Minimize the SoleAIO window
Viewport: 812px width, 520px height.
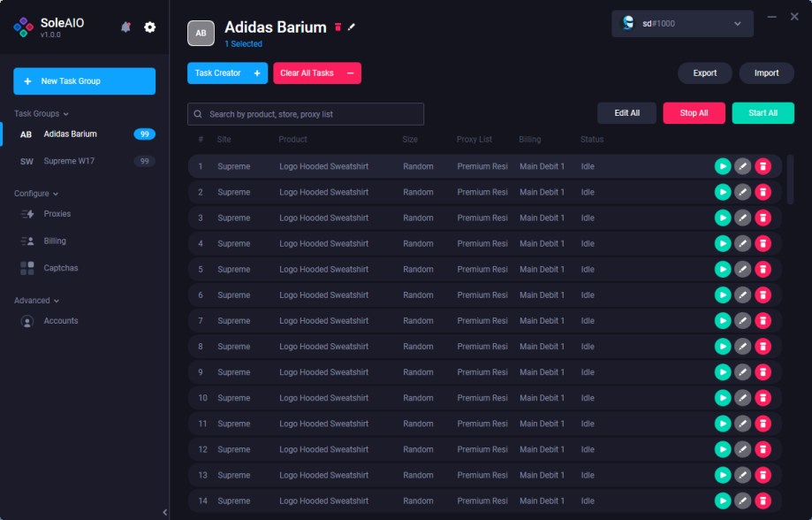pyautogui.click(x=771, y=17)
